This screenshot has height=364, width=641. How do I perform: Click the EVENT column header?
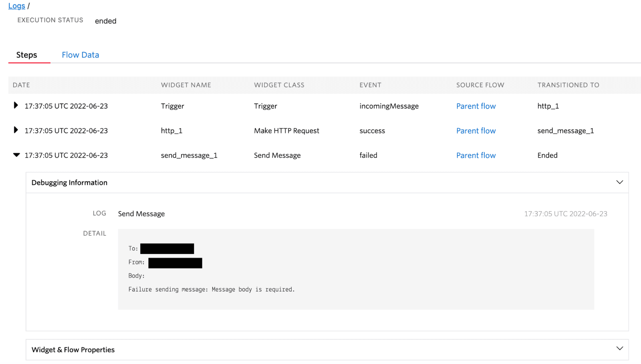point(370,85)
